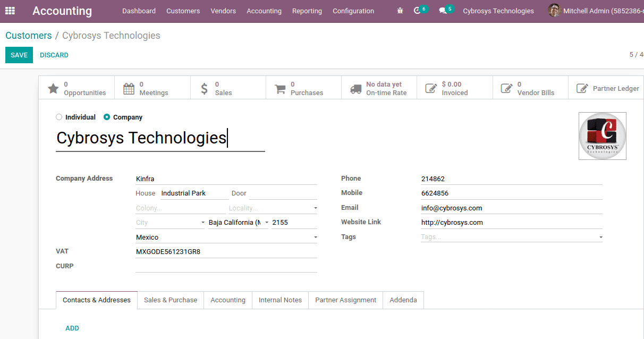Click the Phone field 214862
This screenshot has height=339, width=644.
512,179
